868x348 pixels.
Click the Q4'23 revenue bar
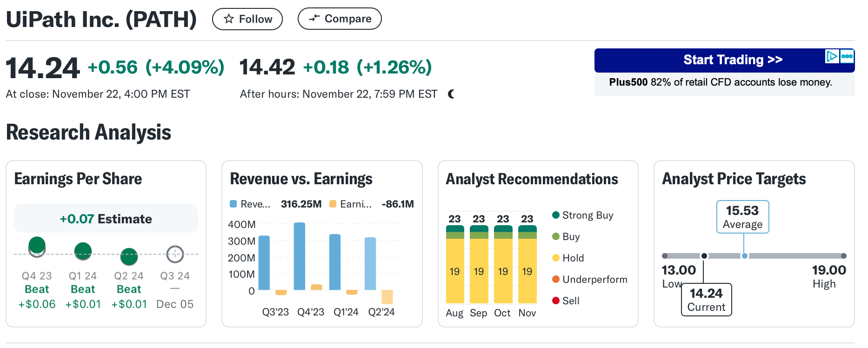[x=300, y=256]
